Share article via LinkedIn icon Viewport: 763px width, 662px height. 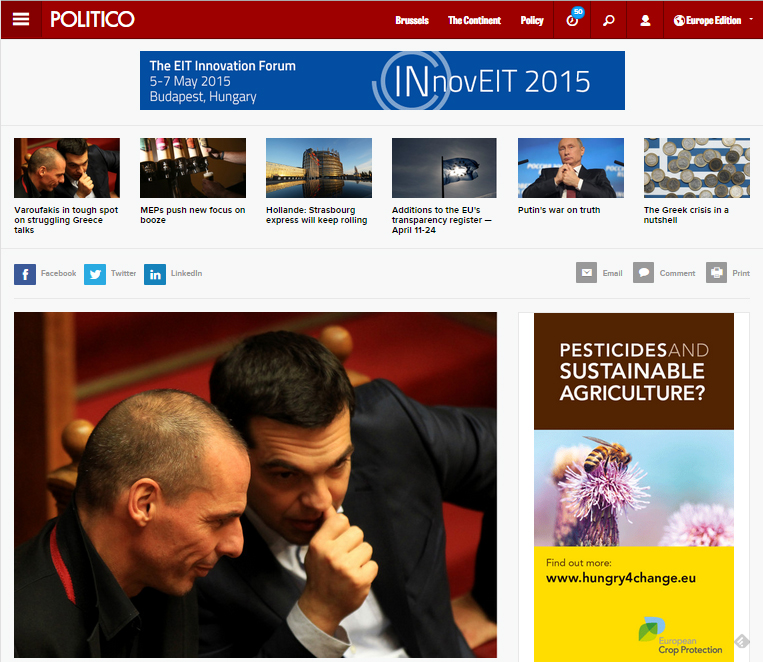point(155,275)
